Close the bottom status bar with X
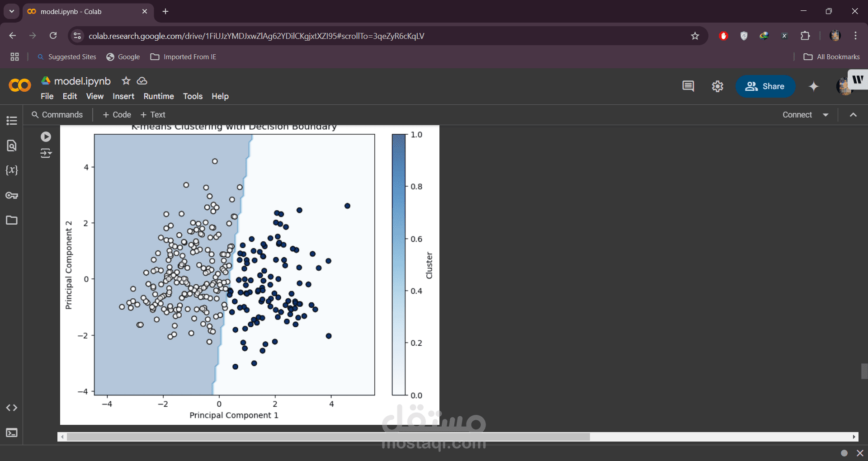Screen dimensions: 868x461 click(x=860, y=453)
